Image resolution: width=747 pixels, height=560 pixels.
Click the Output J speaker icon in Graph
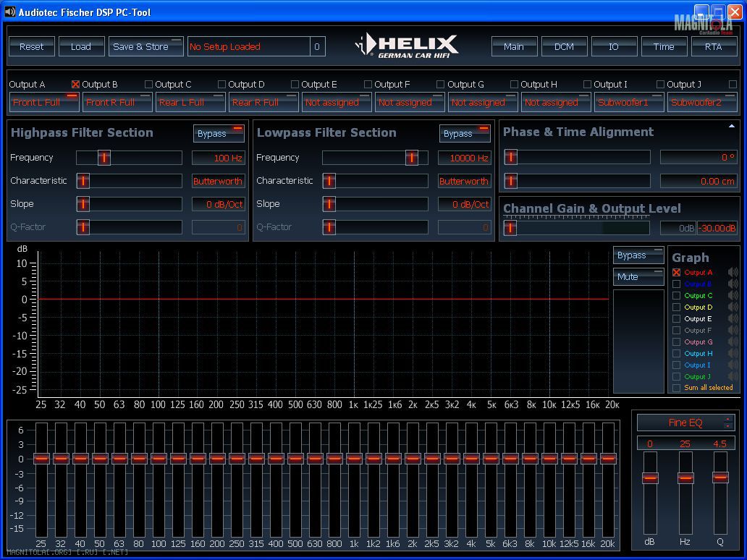(733, 377)
